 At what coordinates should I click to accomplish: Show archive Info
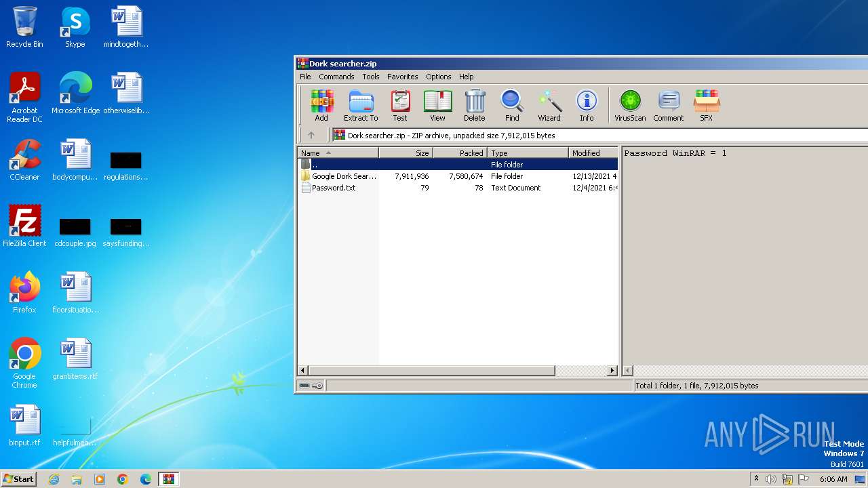point(587,106)
